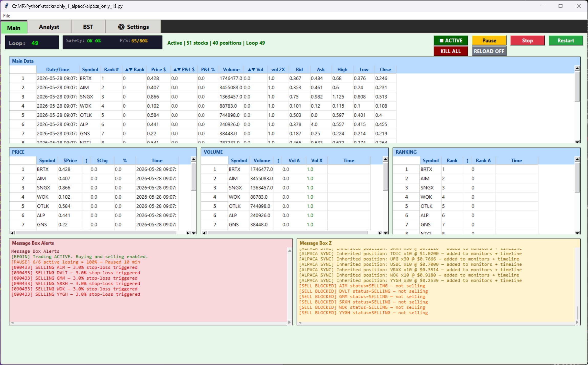Screen dimensions: 588x365
Task: Click the sort arrow column in VOLUME table
Action: click(278, 160)
